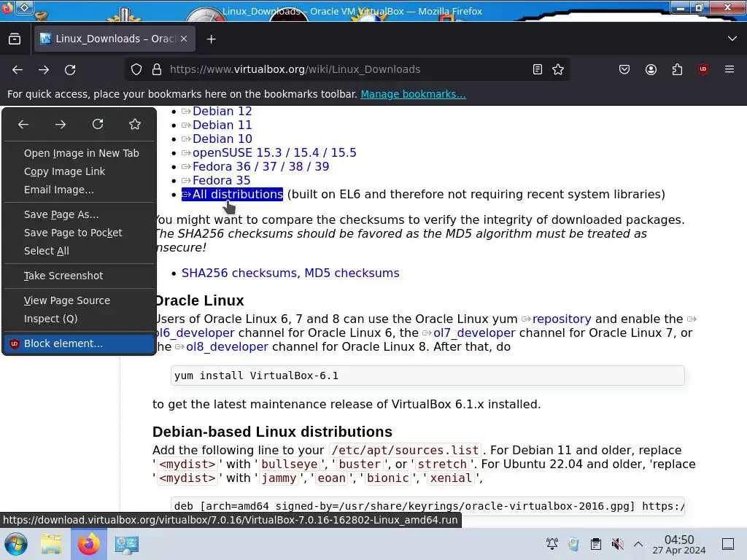Open Firefox View icon left of tabs
The width and height of the screenshot is (747, 560).
[15, 39]
